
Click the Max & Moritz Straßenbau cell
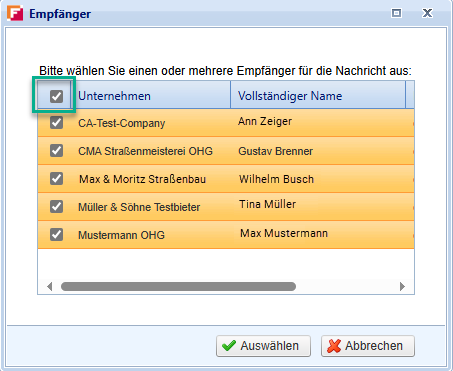[x=151, y=179]
